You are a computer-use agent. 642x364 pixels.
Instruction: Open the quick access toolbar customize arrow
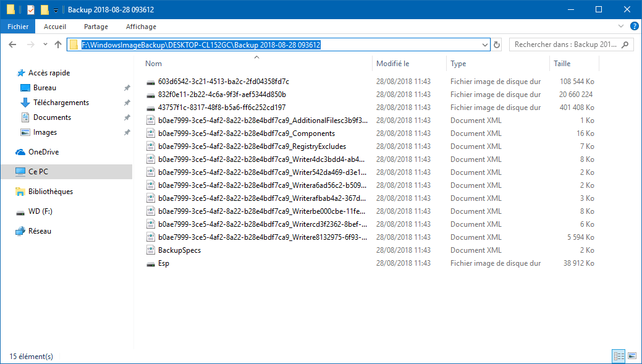click(56, 10)
